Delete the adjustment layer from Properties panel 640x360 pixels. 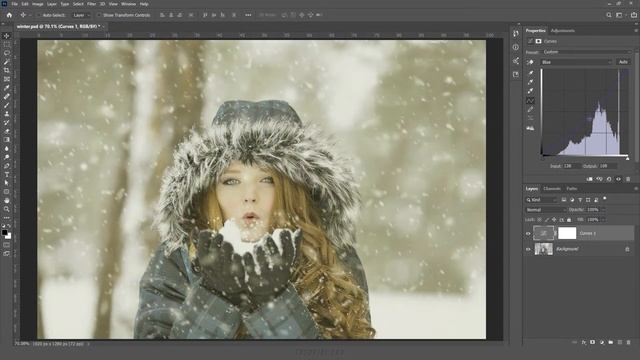coord(628,179)
